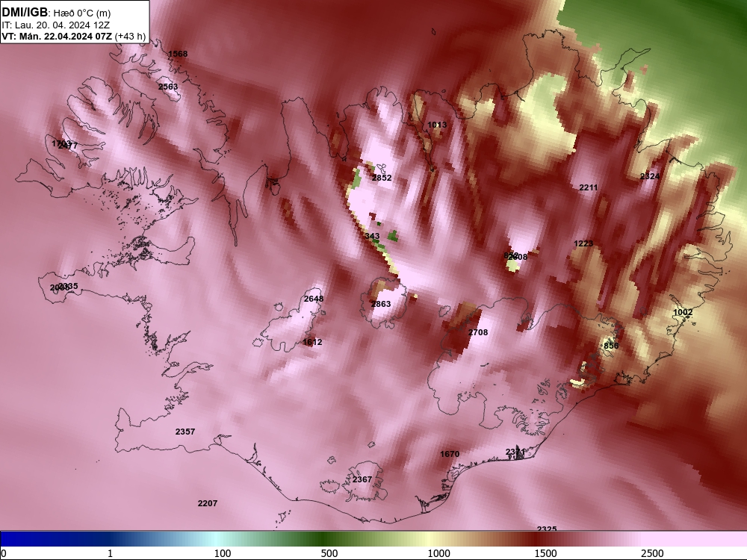
Task: Select the 2367 height label
Action: pos(362,479)
